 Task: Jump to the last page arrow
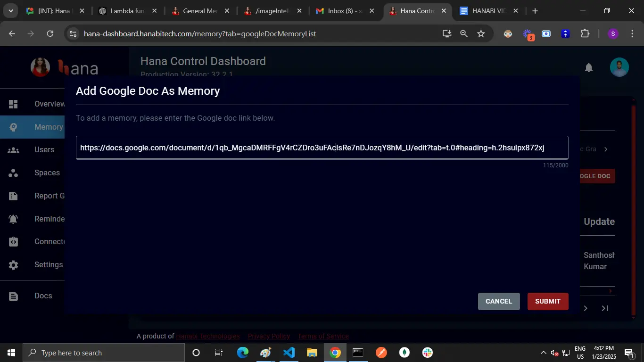605,308
